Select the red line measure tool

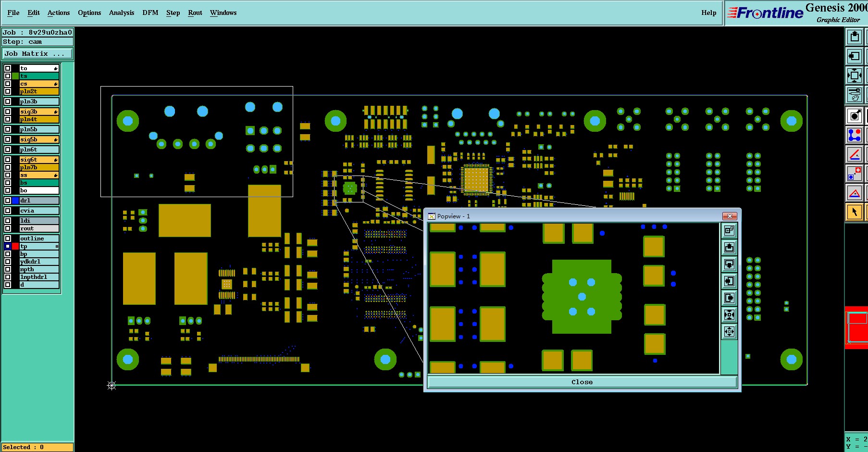coord(854,154)
